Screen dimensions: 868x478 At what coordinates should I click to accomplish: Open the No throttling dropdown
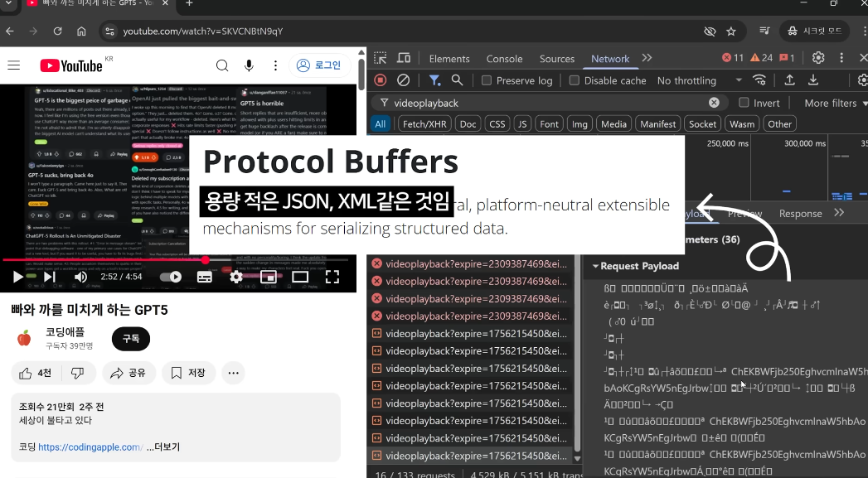coord(699,81)
